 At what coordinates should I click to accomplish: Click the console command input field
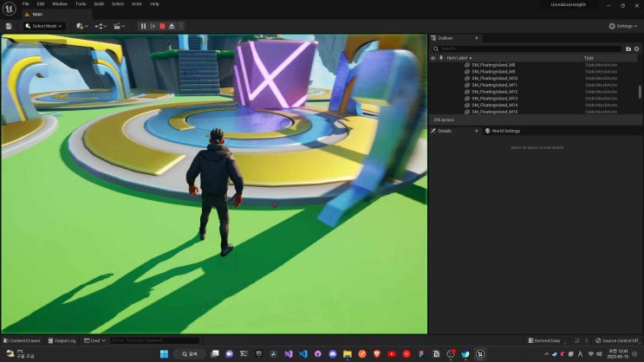click(155, 340)
